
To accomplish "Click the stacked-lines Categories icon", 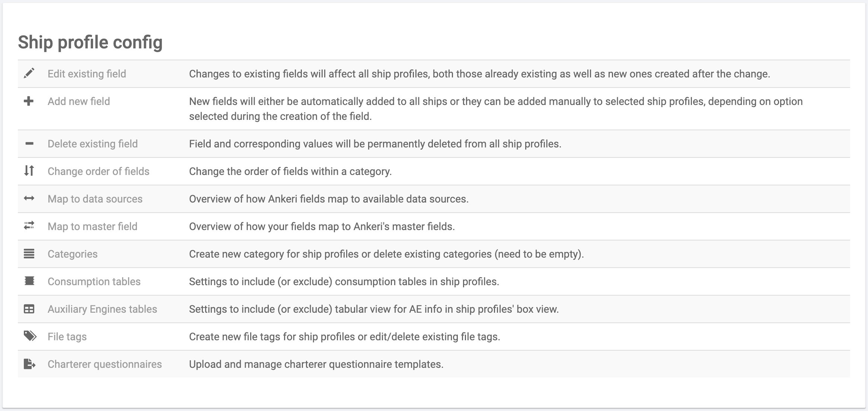I will click(29, 254).
